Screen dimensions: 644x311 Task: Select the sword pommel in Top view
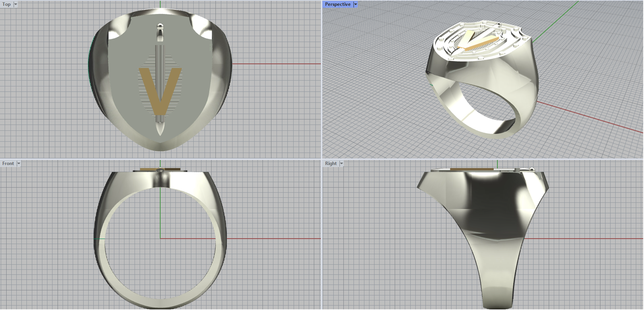(x=160, y=27)
